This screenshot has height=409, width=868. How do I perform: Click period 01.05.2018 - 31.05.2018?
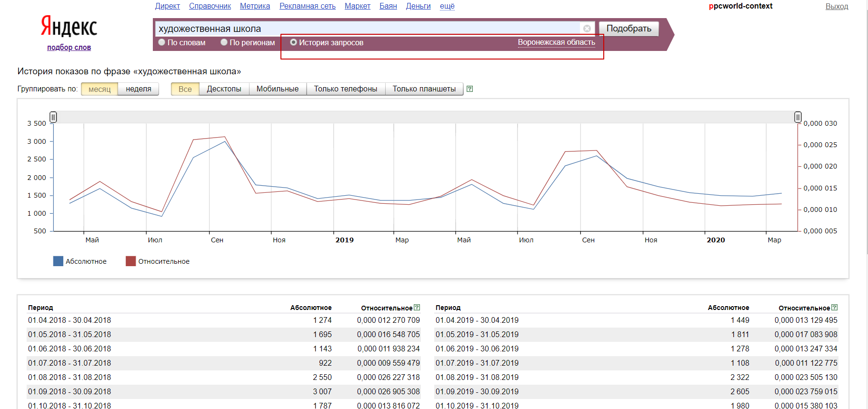pyautogui.click(x=70, y=335)
